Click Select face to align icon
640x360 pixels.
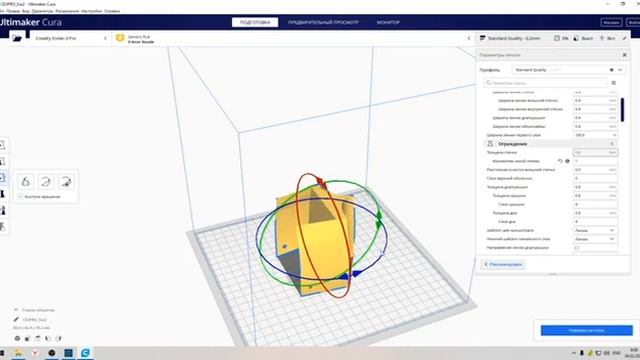click(x=66, y=182)
